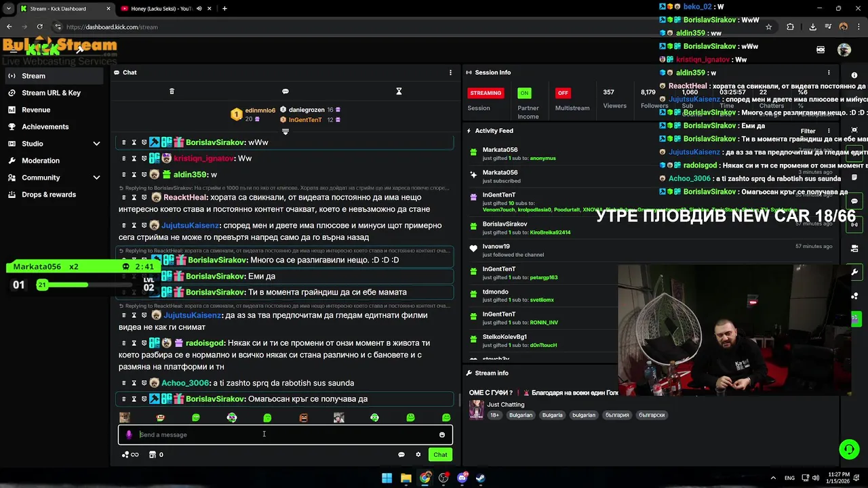
Task: Open the emoji picker in message box
Action: (442, 434)
